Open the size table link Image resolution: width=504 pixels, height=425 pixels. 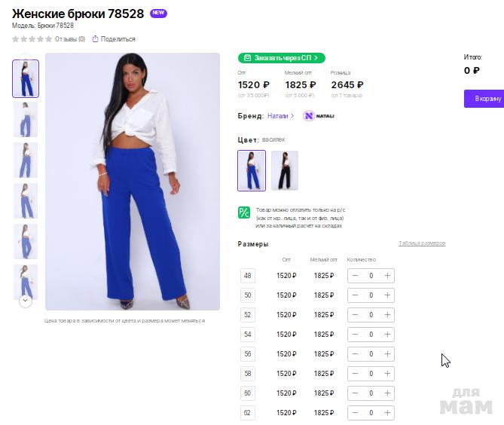(x=422, y=243)
